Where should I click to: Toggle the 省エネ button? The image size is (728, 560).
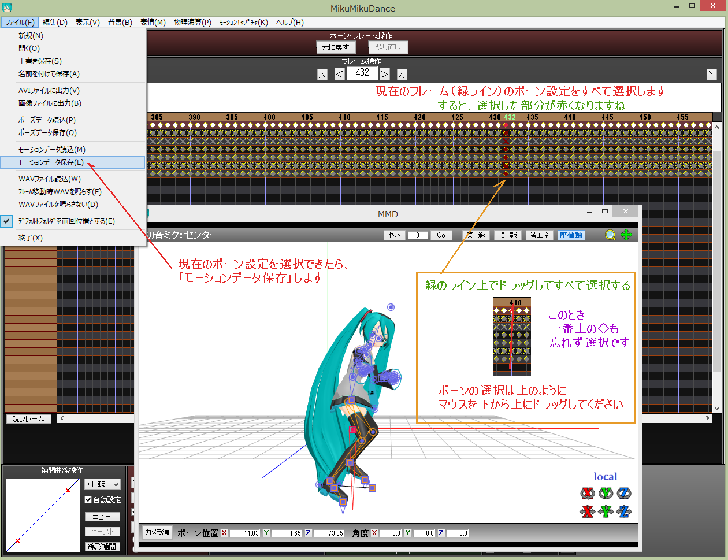pos(540,235)
